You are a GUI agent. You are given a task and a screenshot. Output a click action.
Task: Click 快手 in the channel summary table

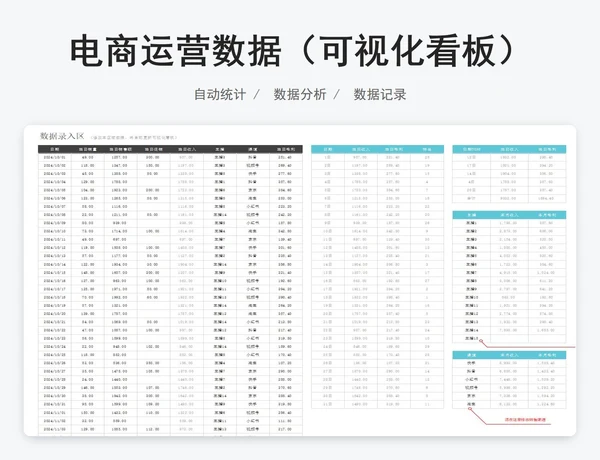[471, 363]
